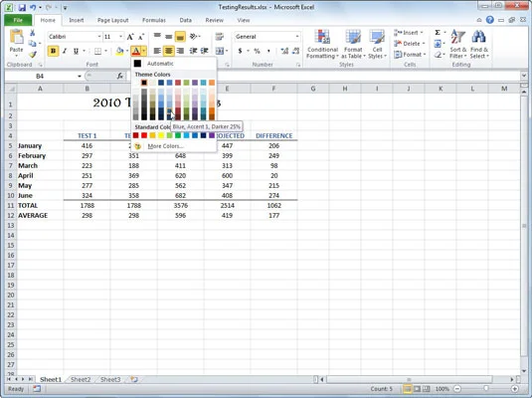This screenshot has height=398, width=532.
Task: Click the AutoSum sigma icon
Action: pos(438,33)
